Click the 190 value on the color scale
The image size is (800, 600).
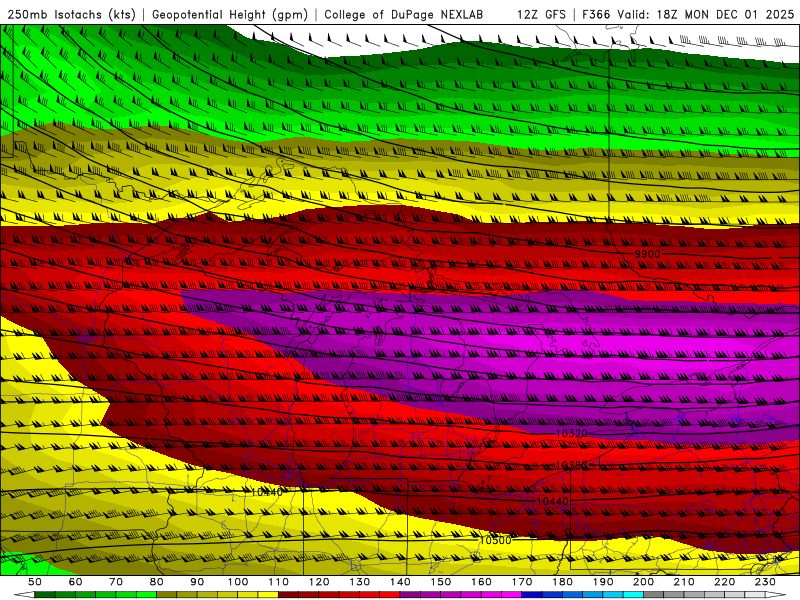tap(603, 582)
